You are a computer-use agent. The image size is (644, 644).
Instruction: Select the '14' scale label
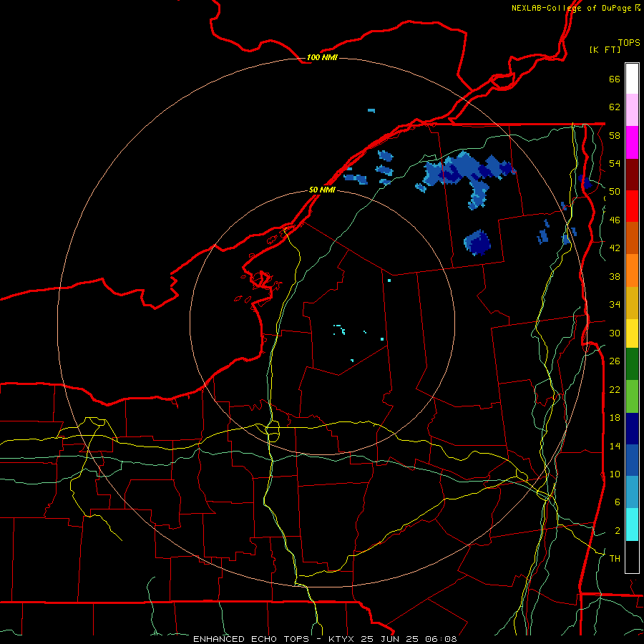(x=615, y=446)
